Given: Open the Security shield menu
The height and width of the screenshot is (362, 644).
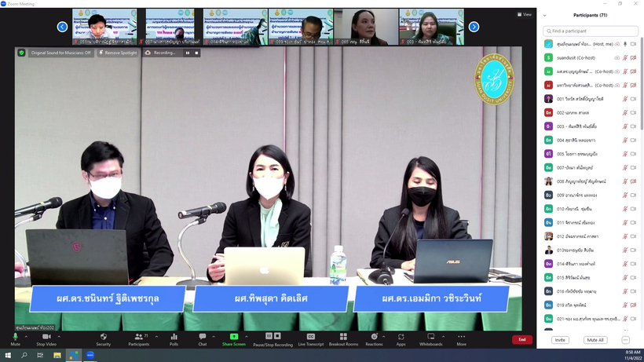Looking at the screenshot, I should 104,339.
